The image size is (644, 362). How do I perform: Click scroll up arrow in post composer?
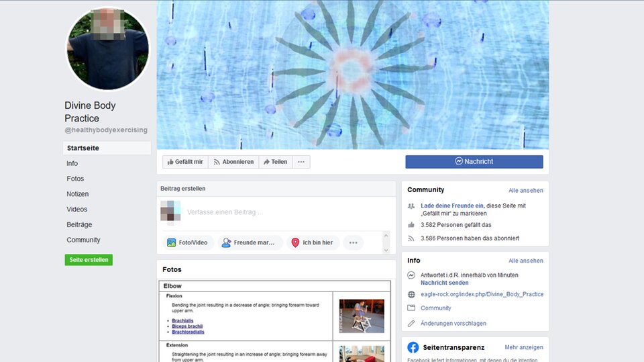tap(386, 235)
